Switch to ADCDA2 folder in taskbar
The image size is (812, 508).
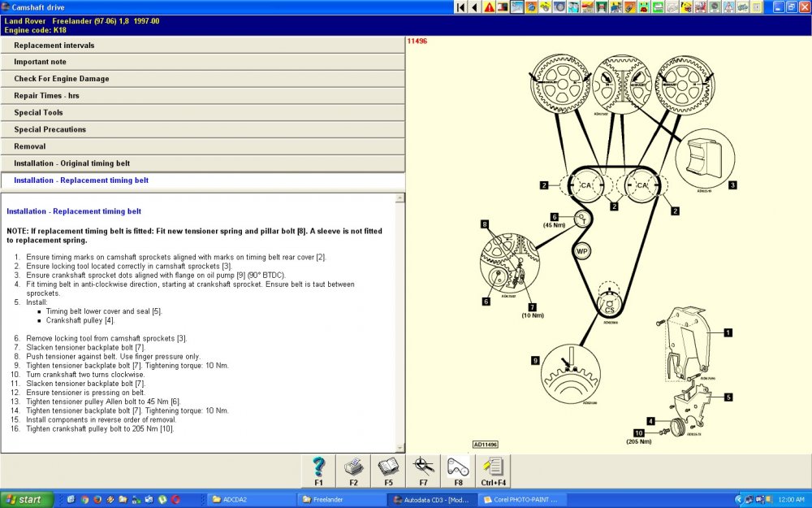250,500
